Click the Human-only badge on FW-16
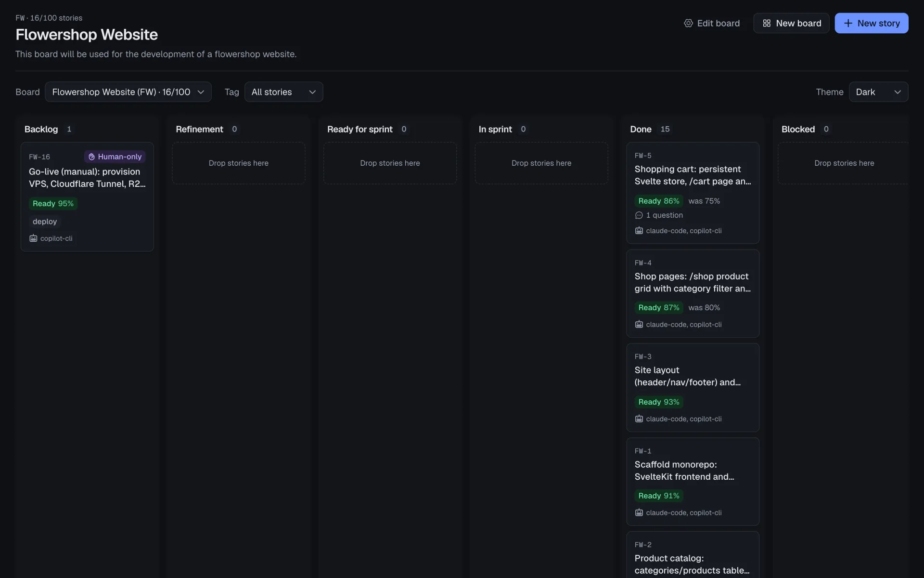This screenshot has width=924, height=578. pyautogui.click(x=115, y=157)
